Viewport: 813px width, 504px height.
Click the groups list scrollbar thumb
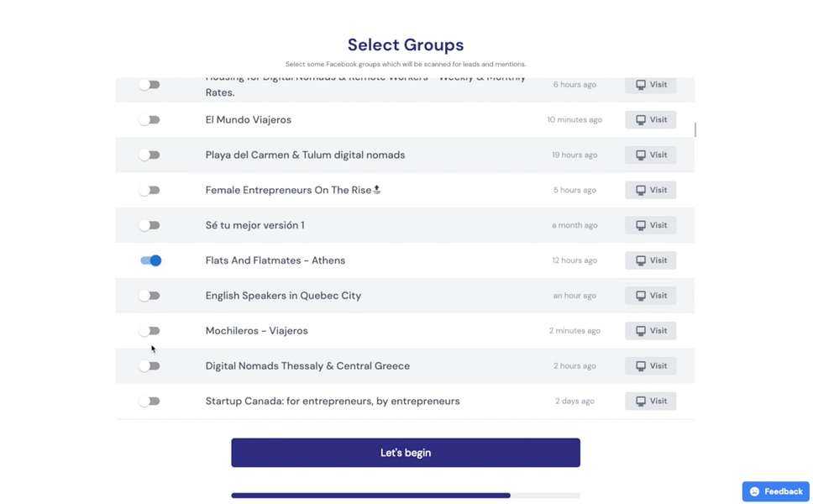point(695,130)
